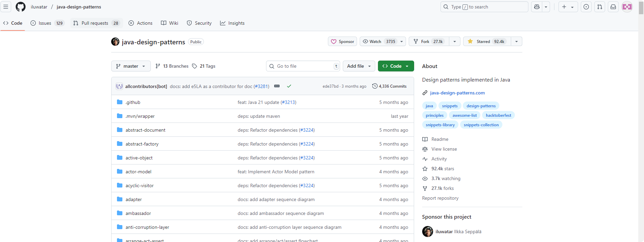Switch to the Code tab
The height and width of the screenshot is (242, 644).
[x=13, y=23]
